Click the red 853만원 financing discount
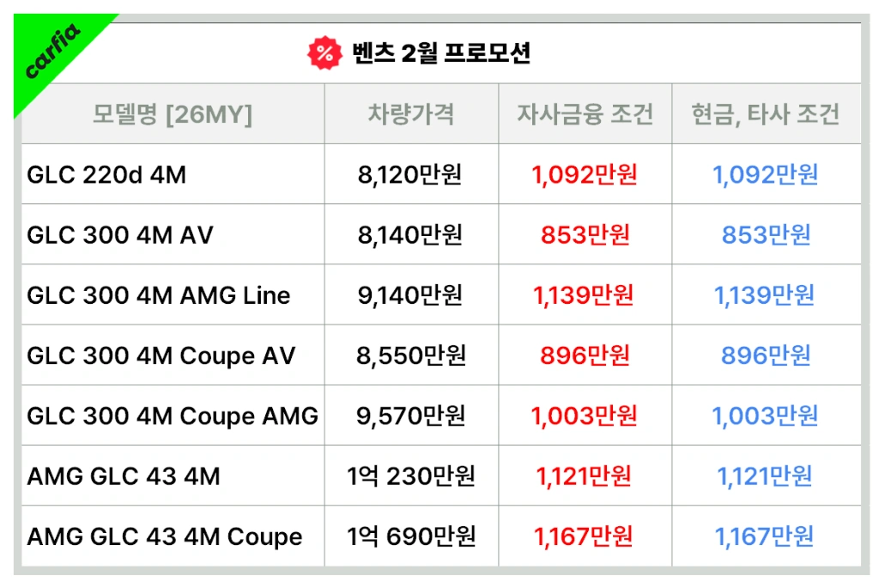879x588 pixels. tap(585, 235)
